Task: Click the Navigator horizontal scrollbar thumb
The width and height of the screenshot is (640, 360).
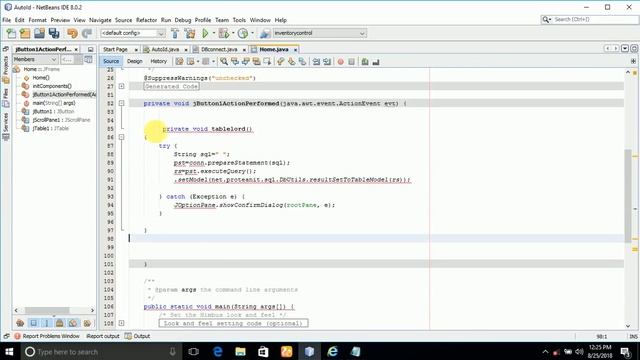Action: (x=47, y=311)
